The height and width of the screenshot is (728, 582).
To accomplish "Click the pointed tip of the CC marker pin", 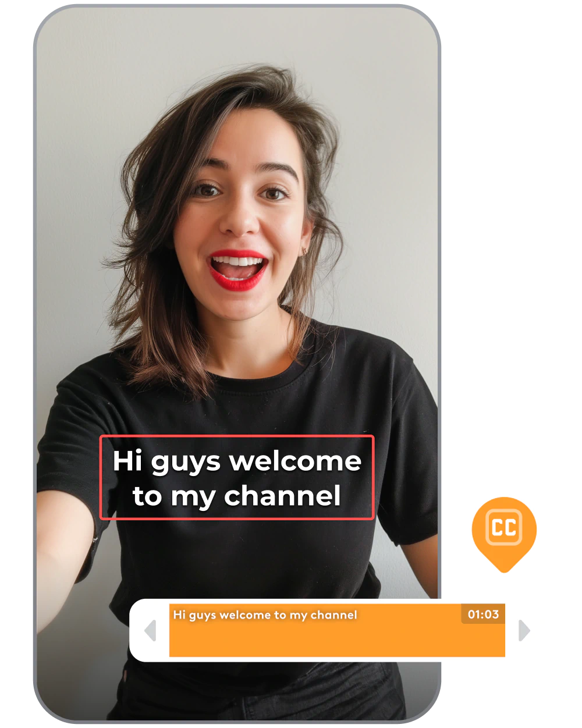I will pos(504,570).
